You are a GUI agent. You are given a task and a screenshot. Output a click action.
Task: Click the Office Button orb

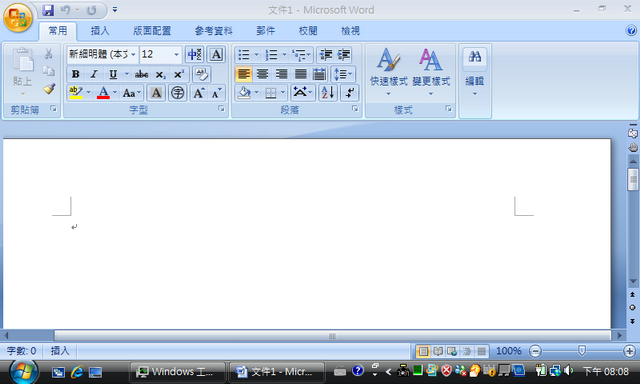[x=18, y=18]
